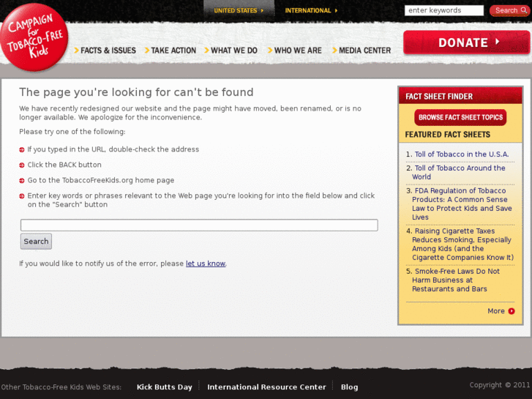The width and height of the screenshot is (532, 399).
Task: Focus the enter keywords search field
Action: pos(443,10)
